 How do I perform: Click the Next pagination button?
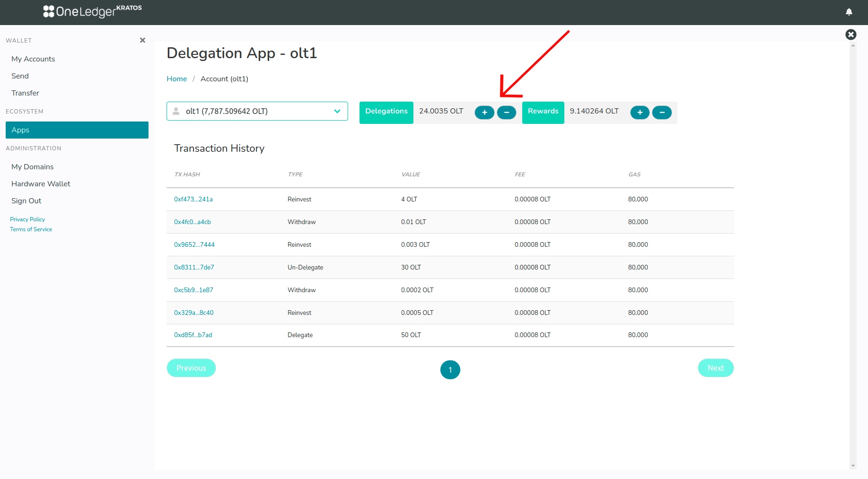pyautogui.click(x=715, y=368)
